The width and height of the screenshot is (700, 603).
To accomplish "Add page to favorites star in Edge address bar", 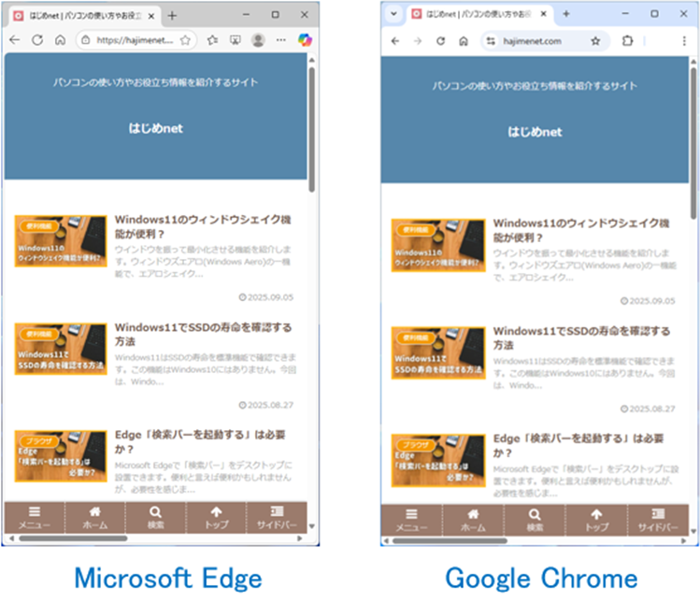I will point(185,40).
